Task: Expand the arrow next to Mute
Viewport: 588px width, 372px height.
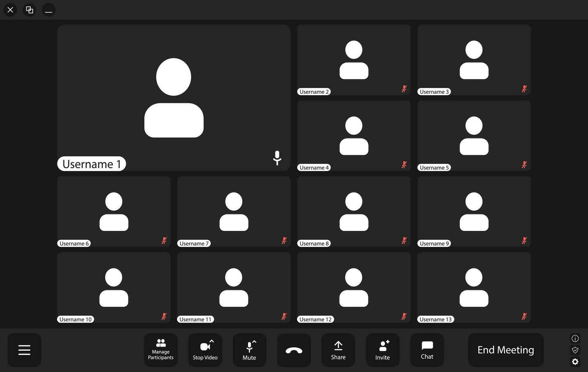Action: click(254, 342)
